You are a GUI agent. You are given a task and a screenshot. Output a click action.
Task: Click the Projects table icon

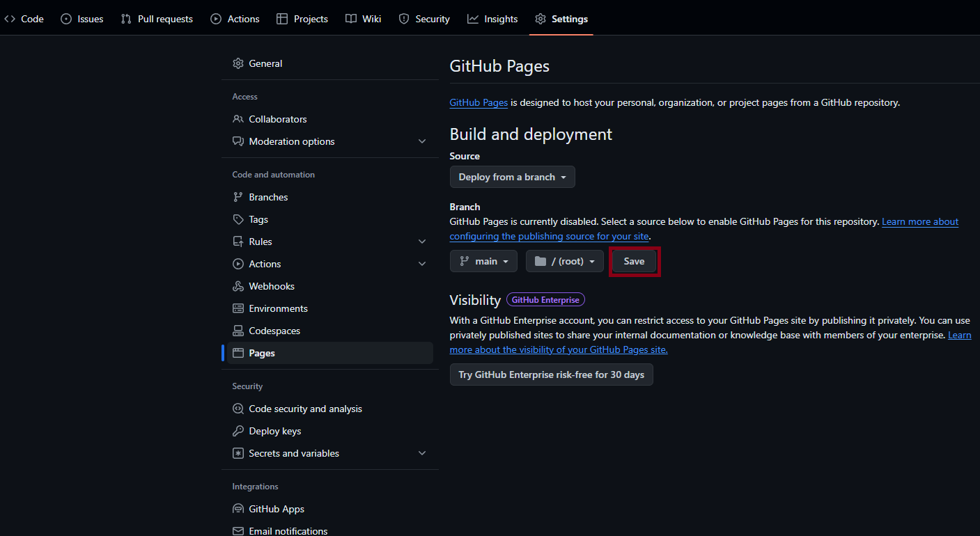pyautogui.click(x=282, y=19)
